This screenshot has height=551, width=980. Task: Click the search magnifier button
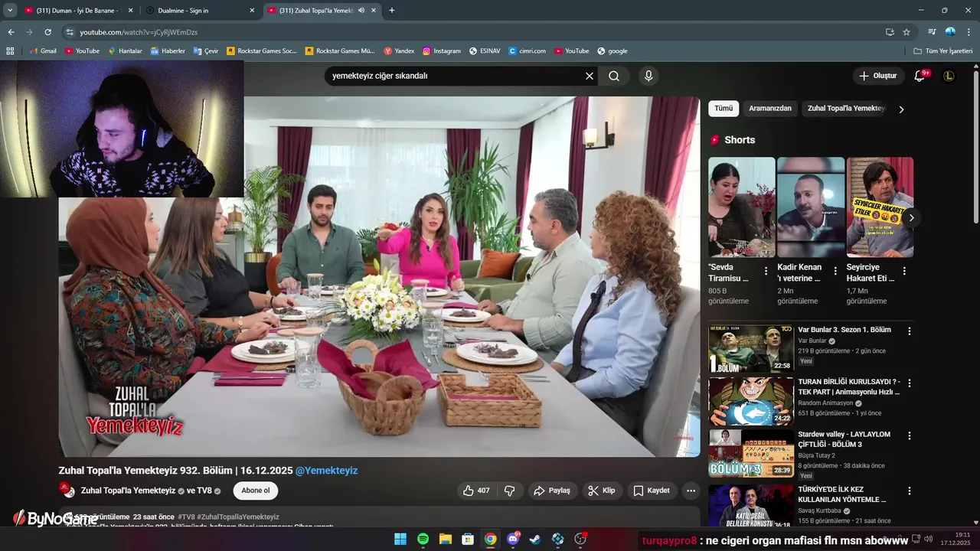(x=614, y=76)
